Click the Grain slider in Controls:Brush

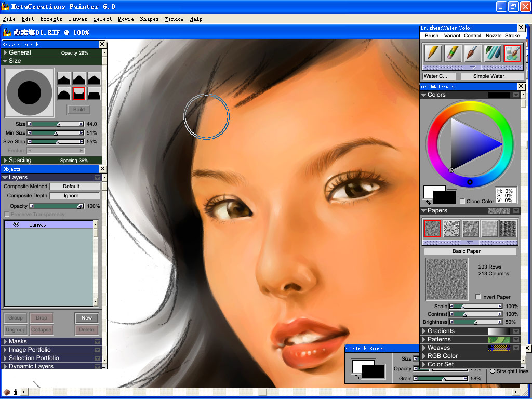pyautogui.click(x=441, y=379)
